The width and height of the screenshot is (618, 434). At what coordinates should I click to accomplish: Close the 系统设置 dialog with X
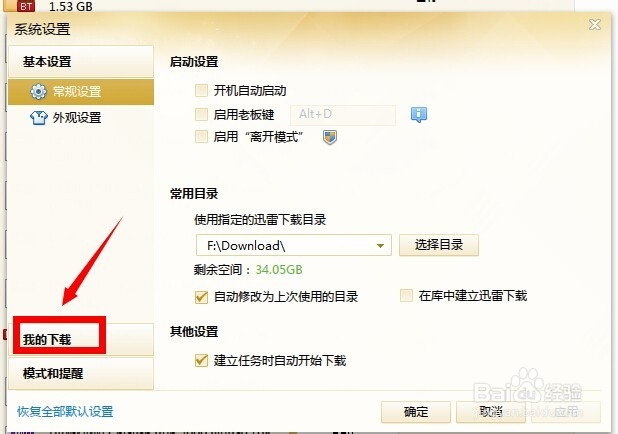pyautogui.click(x=595, y=24)
